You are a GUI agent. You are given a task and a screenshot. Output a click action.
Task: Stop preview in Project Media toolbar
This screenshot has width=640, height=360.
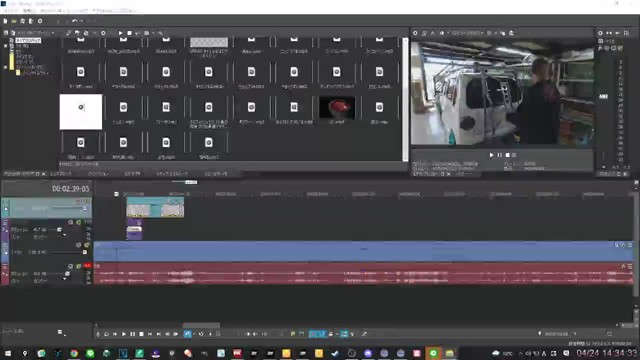click(129, 33)
